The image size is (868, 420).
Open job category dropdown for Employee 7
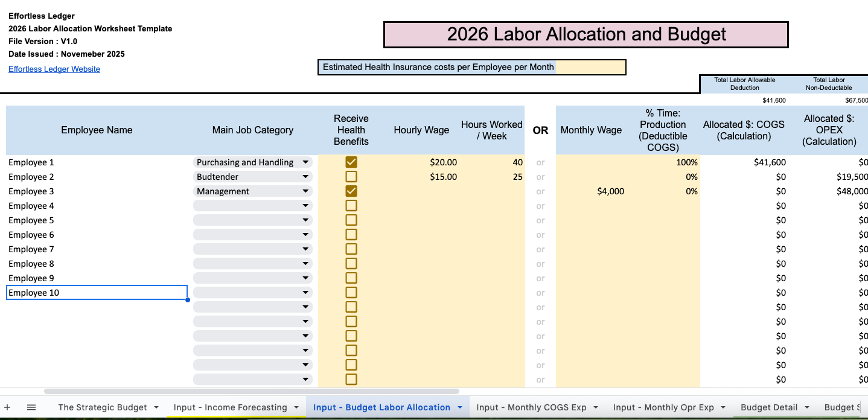tap(253, 249)
